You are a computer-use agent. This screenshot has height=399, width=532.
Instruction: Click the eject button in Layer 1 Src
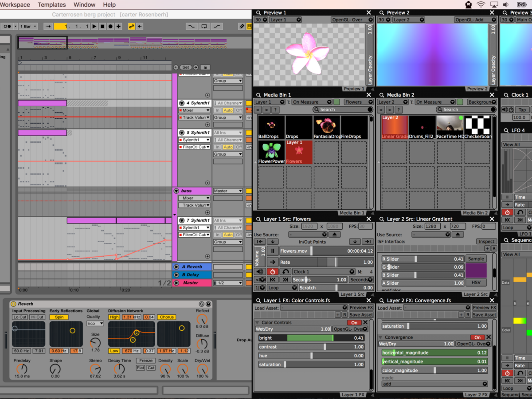coord(335,235)
